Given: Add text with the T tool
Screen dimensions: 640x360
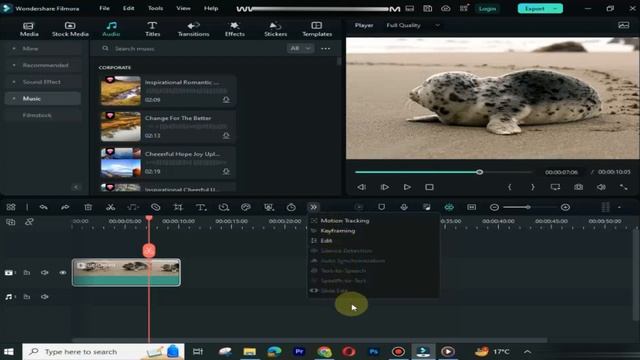Looking at the screenshot, I should click(201, 207).
